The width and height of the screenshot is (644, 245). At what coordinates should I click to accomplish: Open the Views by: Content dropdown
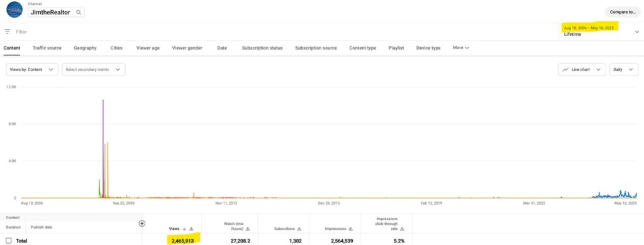pos(32,69)
